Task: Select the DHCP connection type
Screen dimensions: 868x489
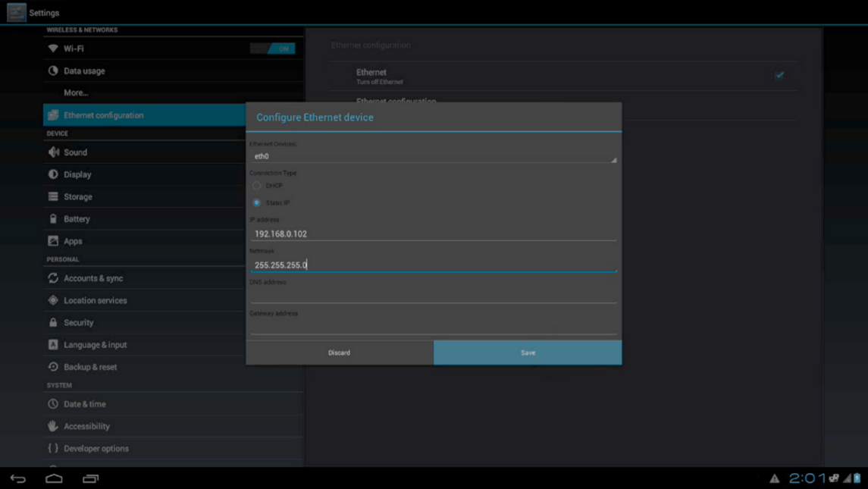Action: click(x=257, y=186)
